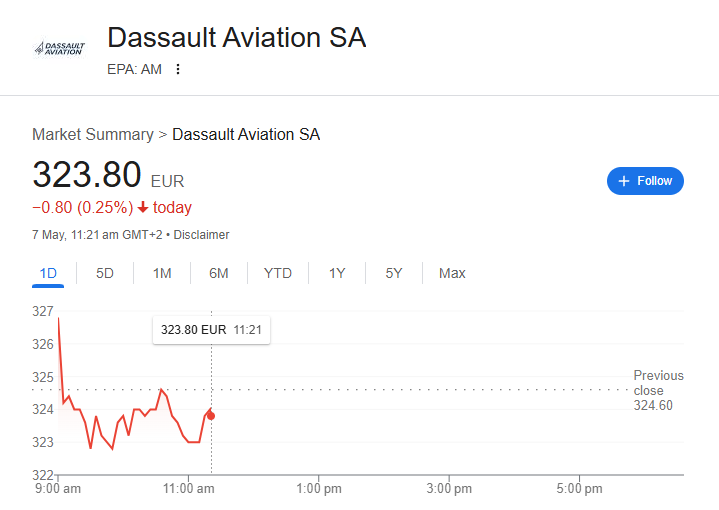Image resolution: width=719 pixels, height=510 pixels.
Task: Switch to YTD chart view
Action: pyautogui.click(x=278, y=273)
